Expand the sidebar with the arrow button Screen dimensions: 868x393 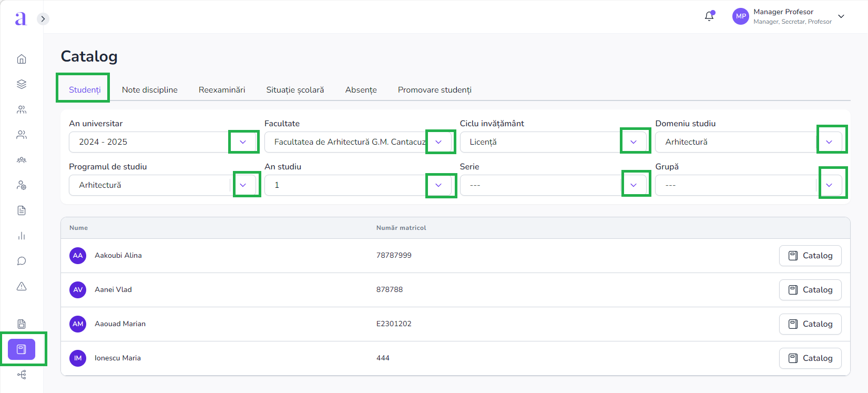(43, 19)
